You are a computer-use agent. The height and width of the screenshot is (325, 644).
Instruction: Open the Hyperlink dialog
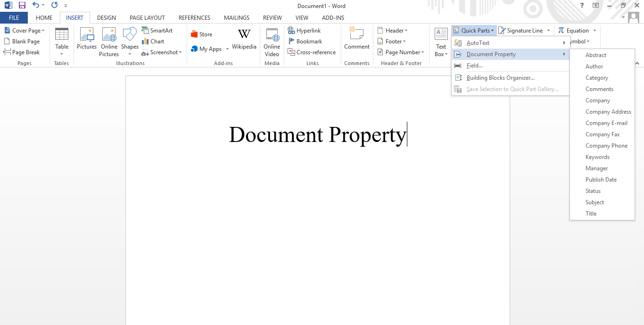pyautogui.click(x=305, y=31)
